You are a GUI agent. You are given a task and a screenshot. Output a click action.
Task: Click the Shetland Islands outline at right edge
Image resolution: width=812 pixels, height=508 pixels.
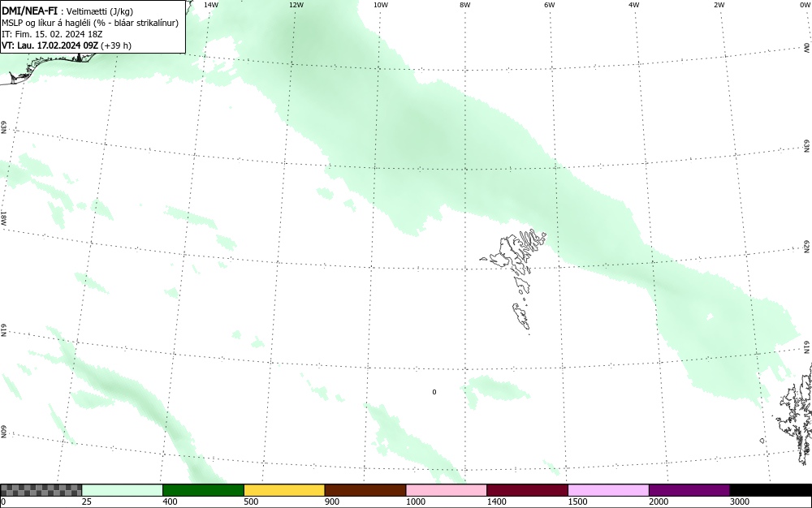(x=797, y=414)
